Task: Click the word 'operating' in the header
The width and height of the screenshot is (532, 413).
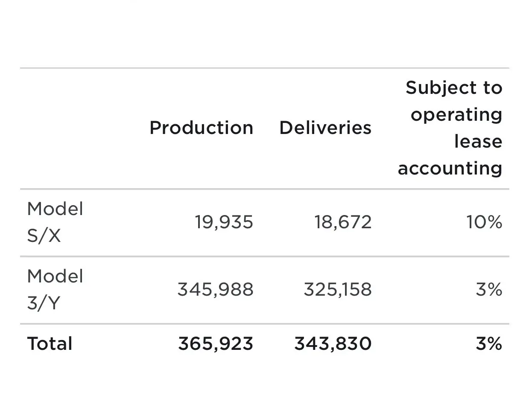Action: [x=456, y=115]
